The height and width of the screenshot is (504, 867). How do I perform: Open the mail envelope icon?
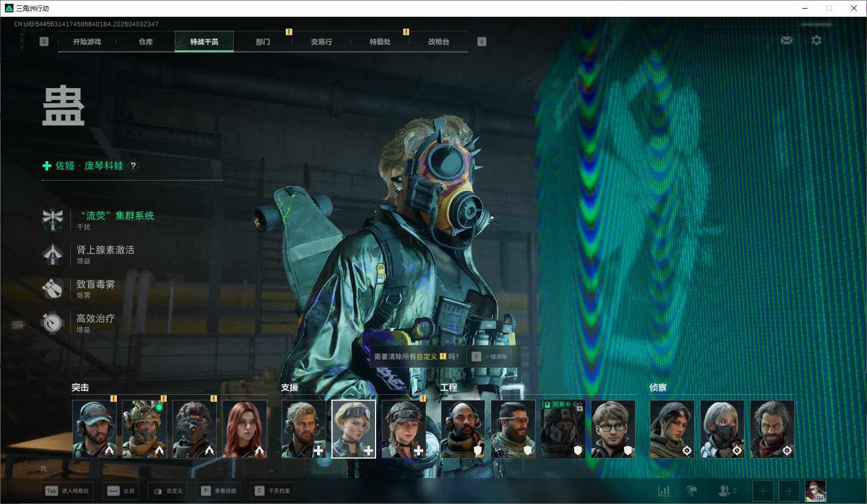coord(786,41)
